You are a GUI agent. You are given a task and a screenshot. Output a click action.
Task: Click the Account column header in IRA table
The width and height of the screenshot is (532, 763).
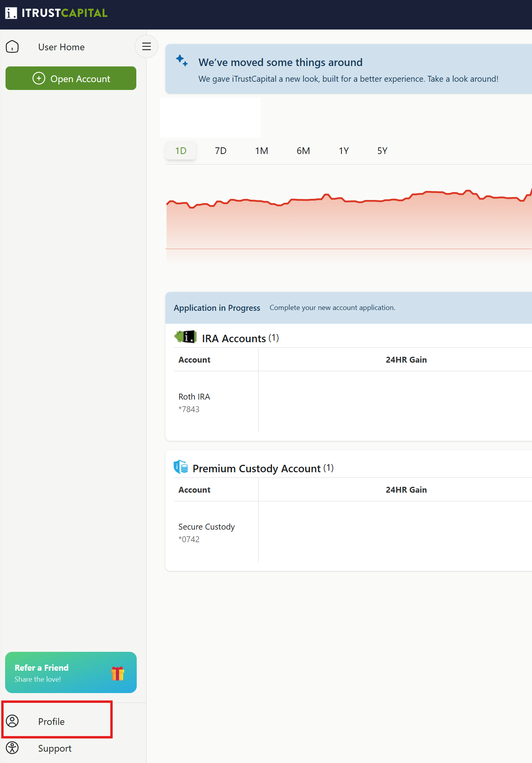tap(194, 360)
